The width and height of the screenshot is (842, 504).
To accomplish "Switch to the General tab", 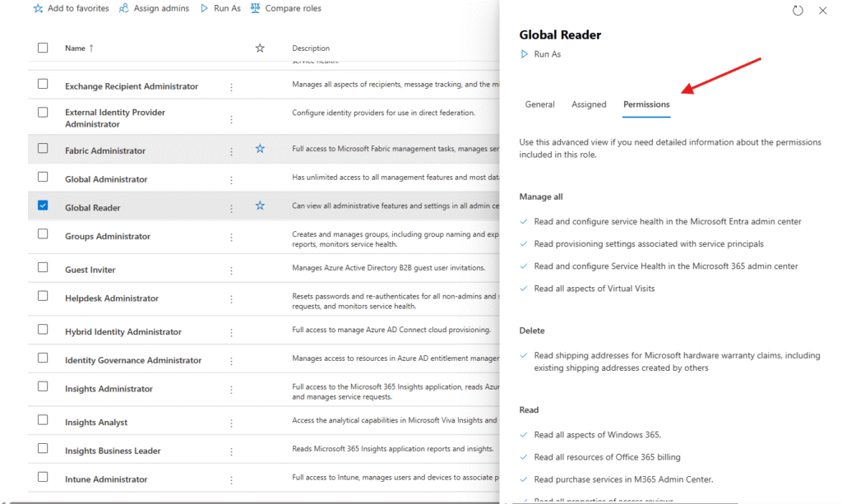I will click(x=539, y=104).
